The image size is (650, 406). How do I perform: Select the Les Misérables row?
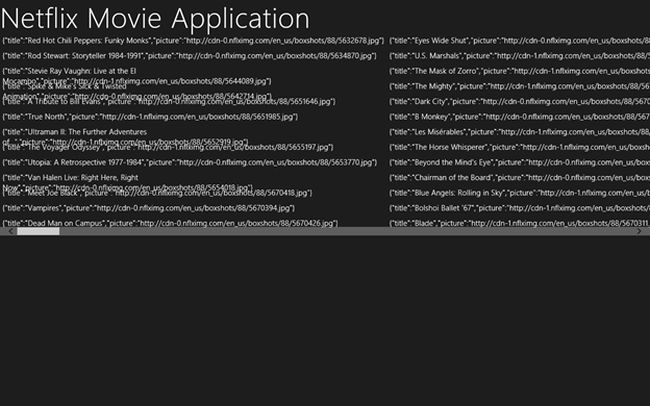(x=519, y=132)
